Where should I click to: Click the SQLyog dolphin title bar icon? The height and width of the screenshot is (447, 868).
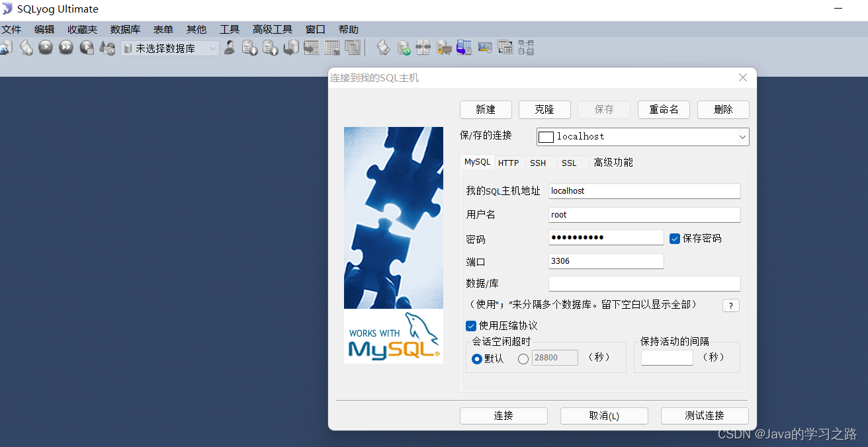tap(7, 9)
